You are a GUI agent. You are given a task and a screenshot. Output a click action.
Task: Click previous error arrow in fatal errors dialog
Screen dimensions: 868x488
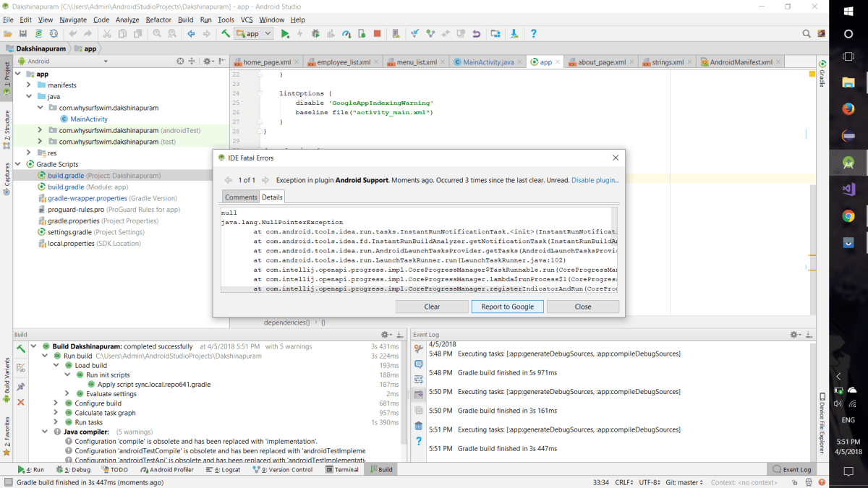[x=228, y=180]
